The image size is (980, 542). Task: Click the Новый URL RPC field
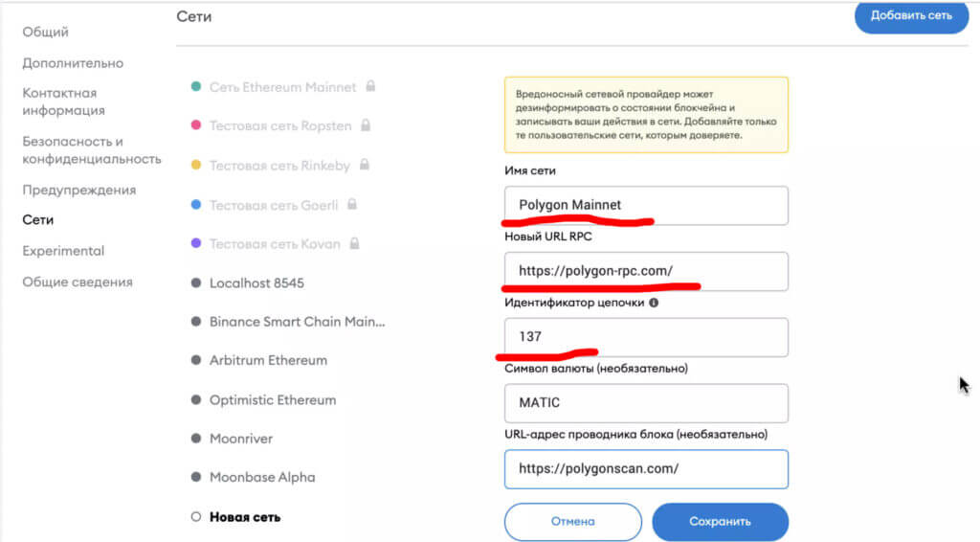646,271
